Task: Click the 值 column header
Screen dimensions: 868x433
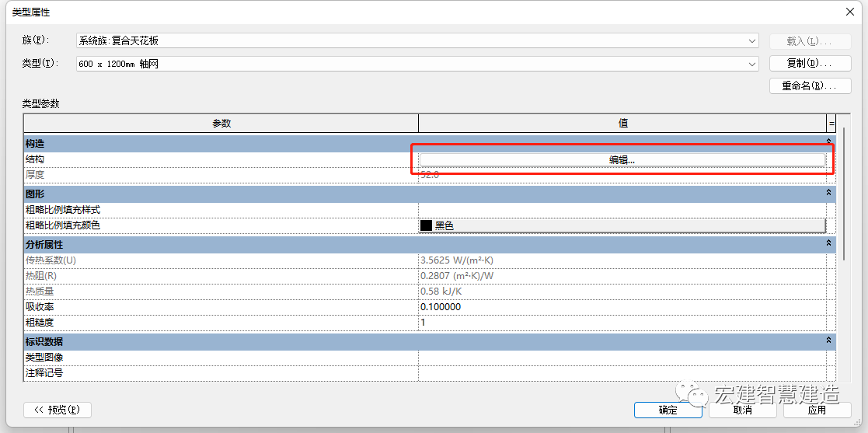Action: (622, 124)
